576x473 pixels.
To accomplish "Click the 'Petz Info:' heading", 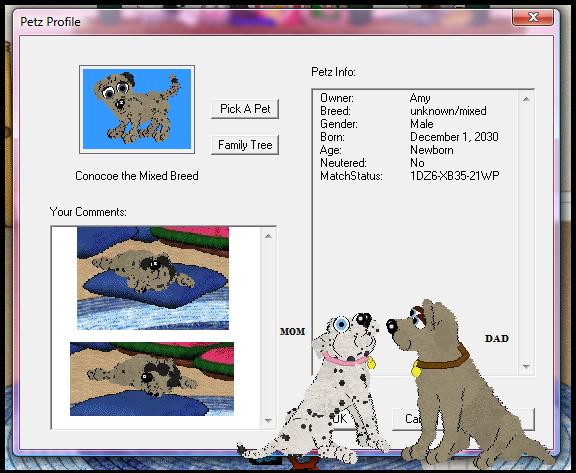I will pos(333,72).
